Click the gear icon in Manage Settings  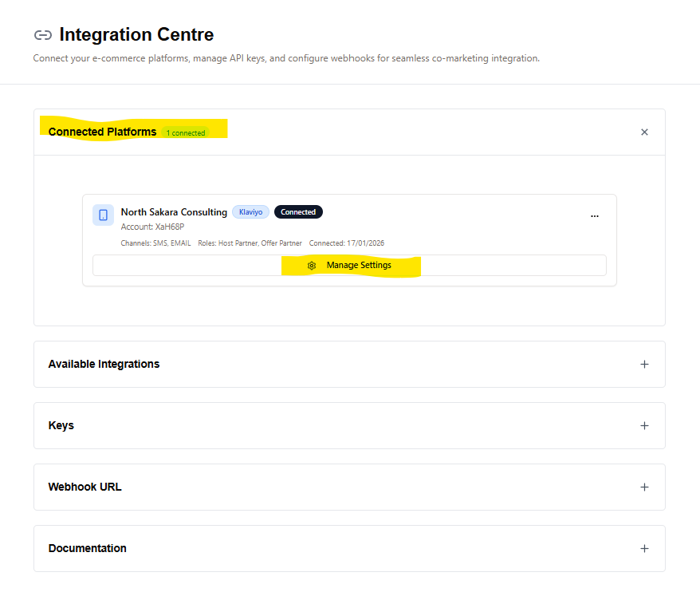click(312, 266)
